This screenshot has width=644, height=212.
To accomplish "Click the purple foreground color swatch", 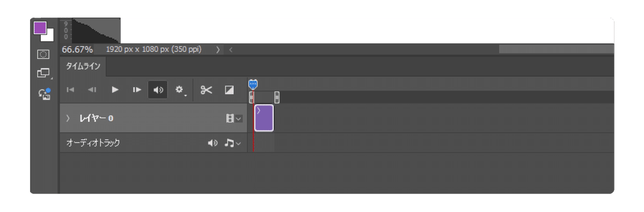I will (40, 27).
